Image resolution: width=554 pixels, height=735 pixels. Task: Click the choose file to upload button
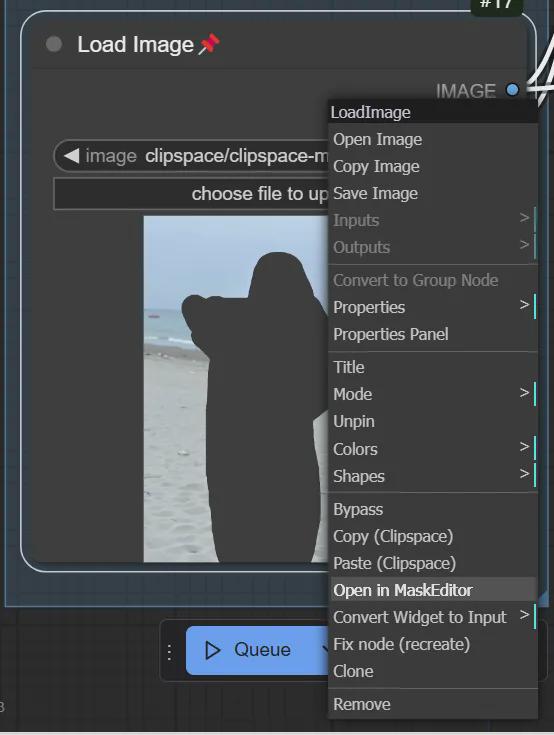(x=191, y=194)
